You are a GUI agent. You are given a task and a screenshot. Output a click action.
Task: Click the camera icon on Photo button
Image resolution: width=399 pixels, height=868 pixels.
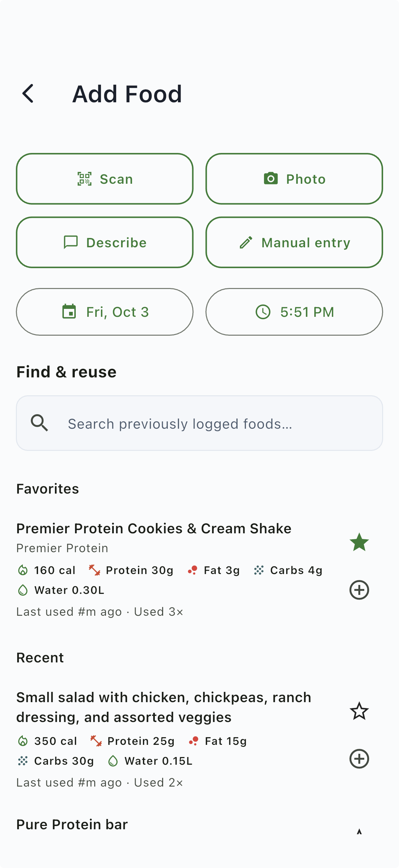click(x=271, y=178)
